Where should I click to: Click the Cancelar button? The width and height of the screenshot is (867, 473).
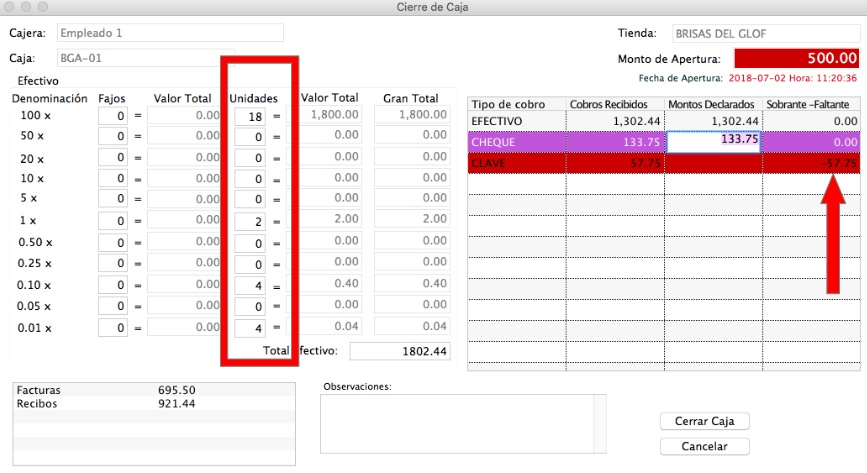point(704,446)
